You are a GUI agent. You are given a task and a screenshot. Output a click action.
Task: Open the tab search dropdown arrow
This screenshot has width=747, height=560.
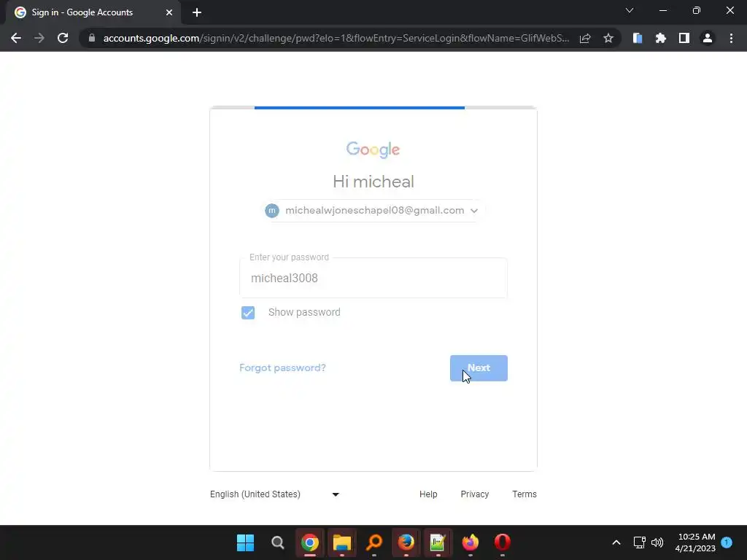630,10
